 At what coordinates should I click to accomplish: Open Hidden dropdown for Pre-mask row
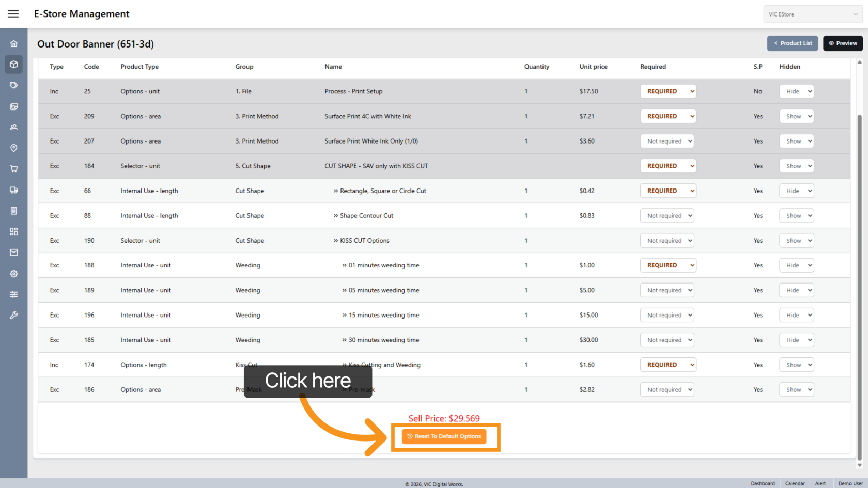pyautogui.click(x=796, y=390)
